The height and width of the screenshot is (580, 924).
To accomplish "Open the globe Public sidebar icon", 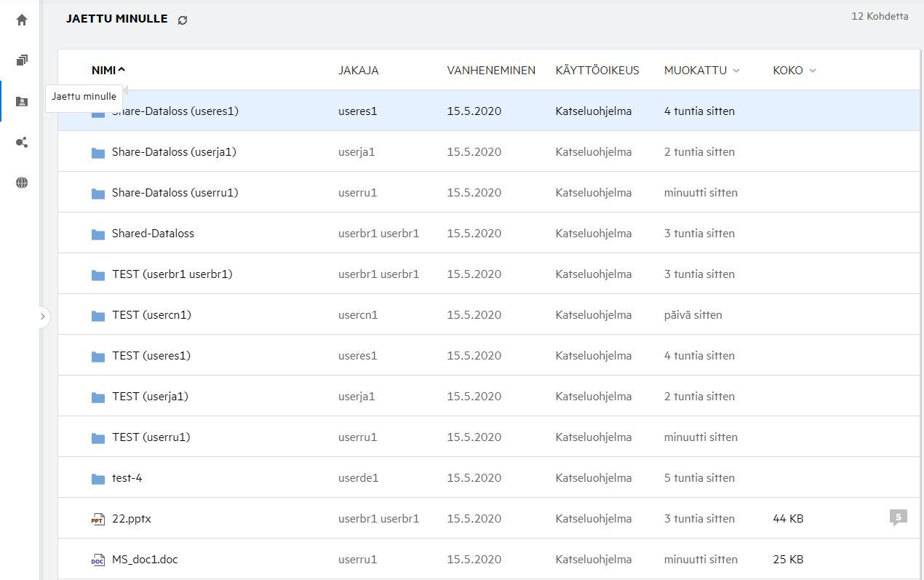I will pyautogui.click(x=22, y=183).
